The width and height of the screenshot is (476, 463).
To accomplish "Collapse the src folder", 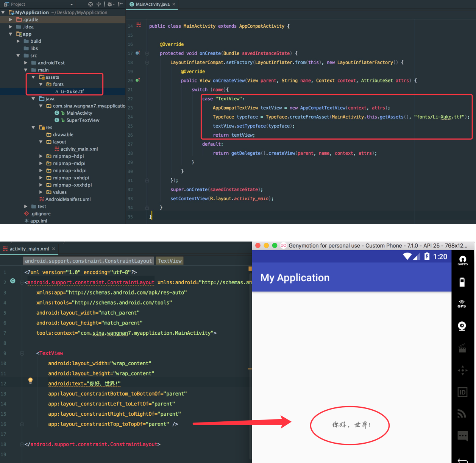I will click(19, 56).
